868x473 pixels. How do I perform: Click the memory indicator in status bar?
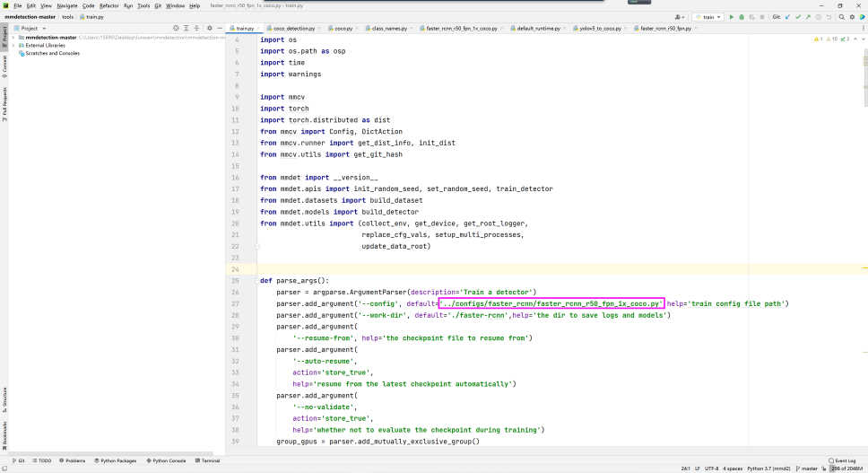tap(847, 469)
